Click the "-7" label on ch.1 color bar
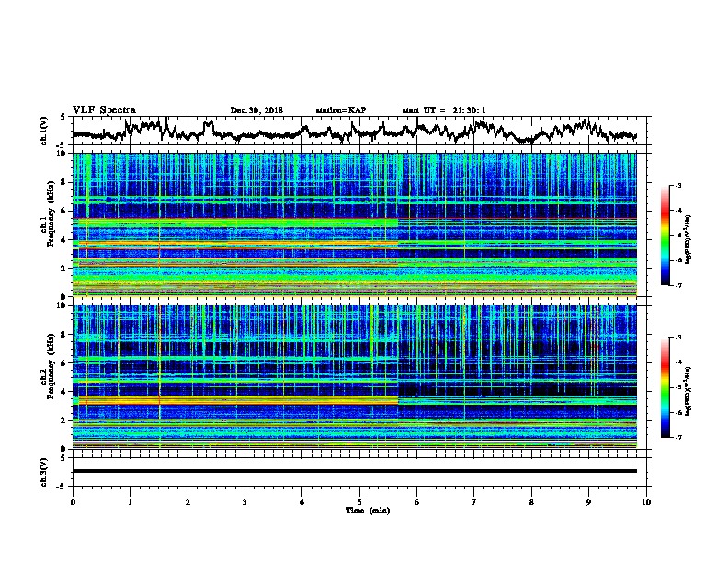Viewport: 728px width, 563px height. (678, 285)
